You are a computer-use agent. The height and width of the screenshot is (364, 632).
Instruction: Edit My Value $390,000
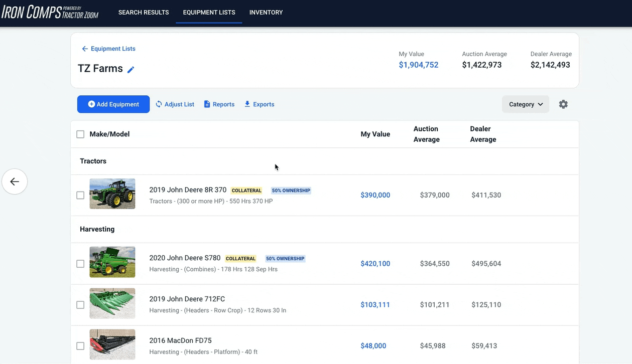coord(375,195)
